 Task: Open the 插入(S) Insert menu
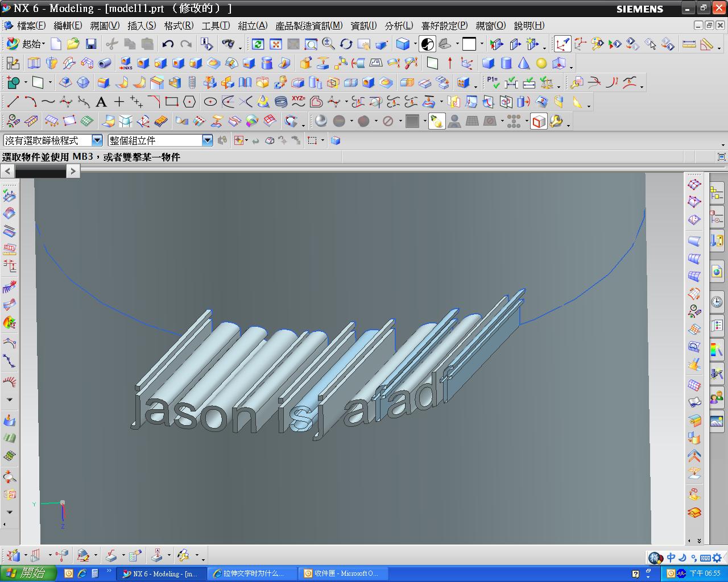click(x=142, y=26)
